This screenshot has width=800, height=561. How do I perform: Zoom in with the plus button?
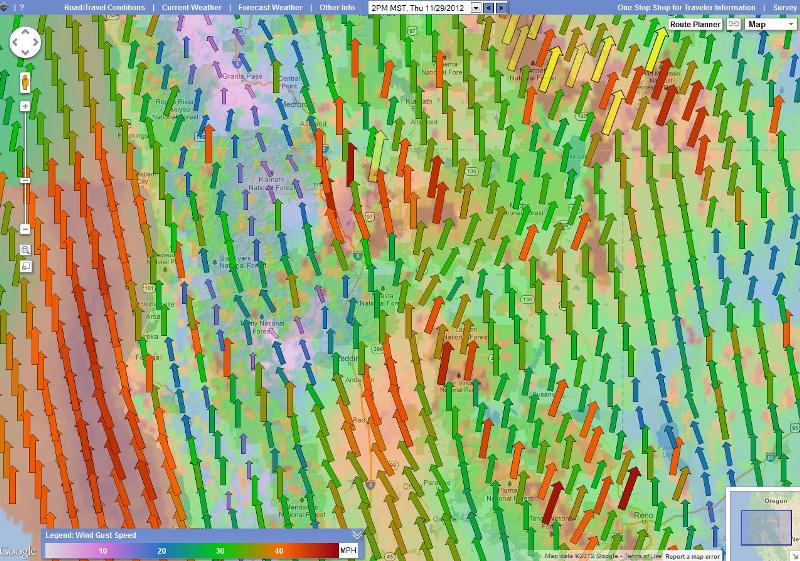[x=25, y=106]
